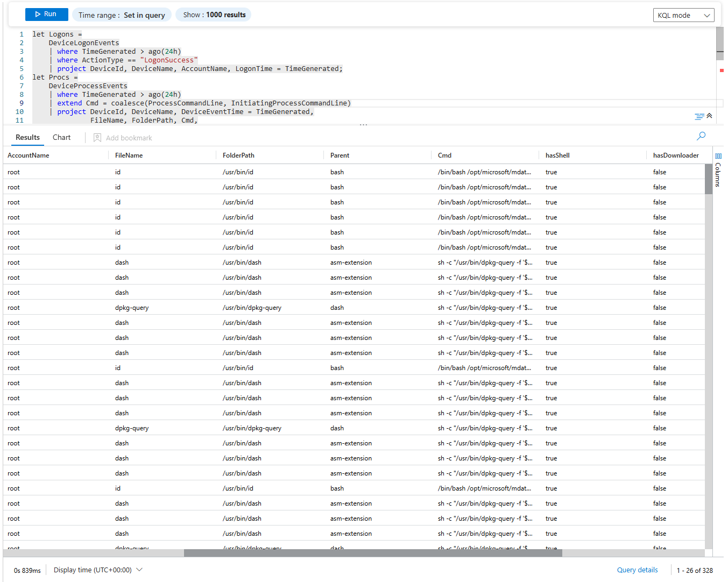Sort by the hasDownloader column header
The image size is (728, 582).
tap(675, 155)
